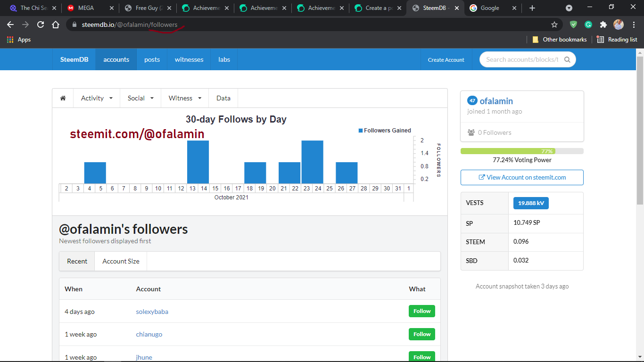Select the Account Size tab

pos(121,261)
